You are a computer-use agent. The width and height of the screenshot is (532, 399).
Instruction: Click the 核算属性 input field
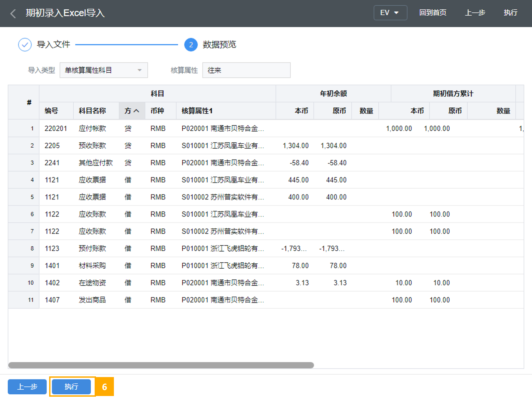coord(246,70)
